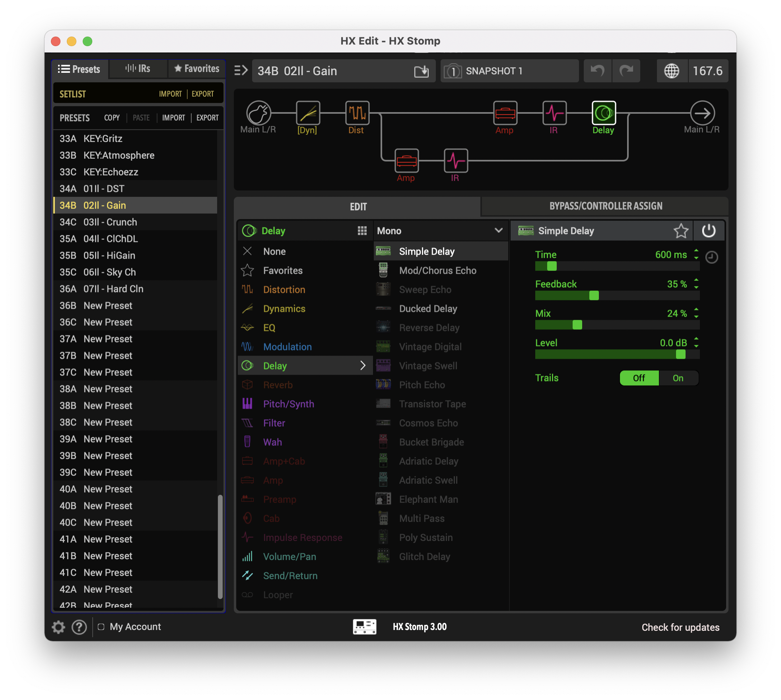
Task: Click the undo arrow icon
Action: click(x=597, y=71)
